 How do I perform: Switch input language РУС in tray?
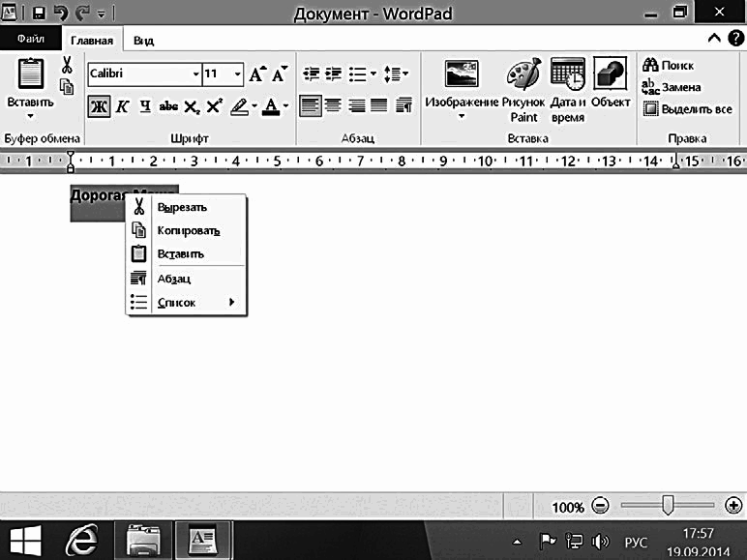coord(636,543)
